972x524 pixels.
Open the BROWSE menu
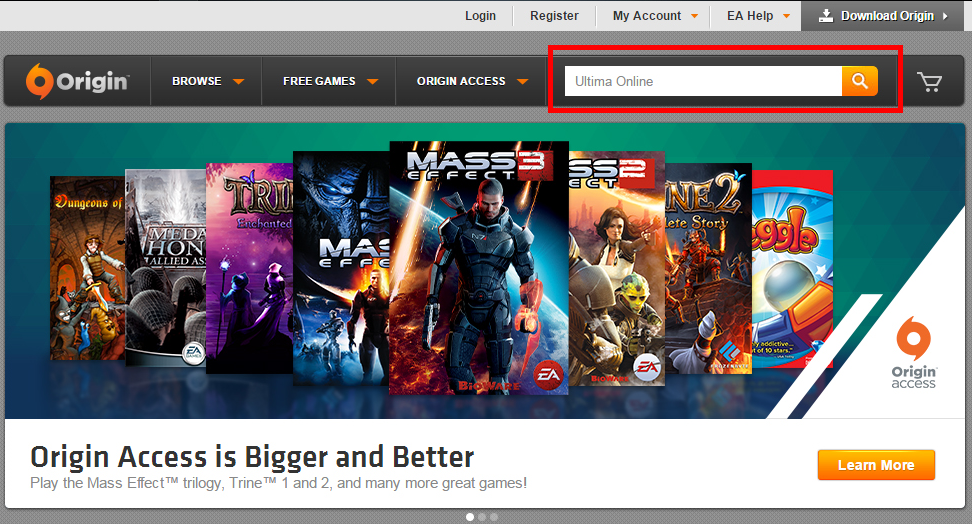point(197,81)
